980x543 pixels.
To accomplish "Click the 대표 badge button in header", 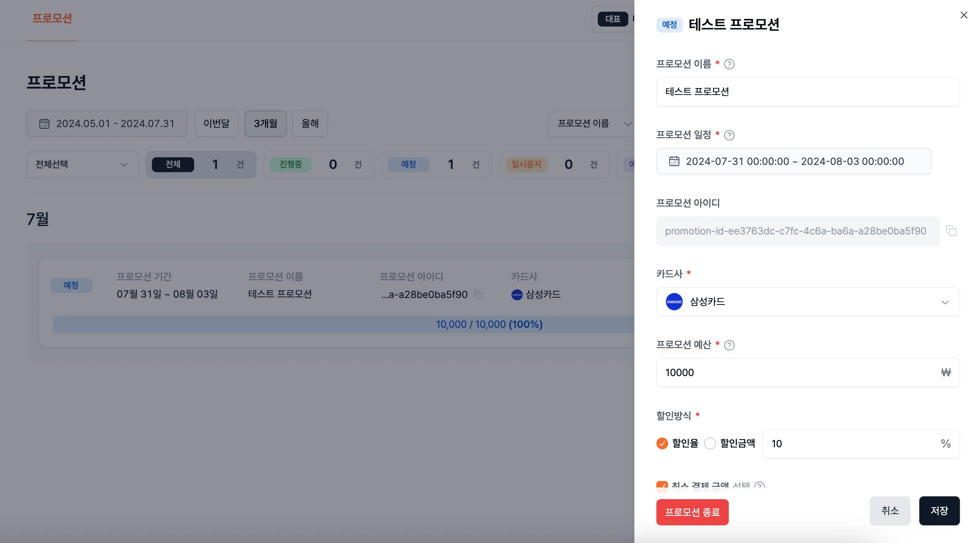I will click(x=613, y=19).
